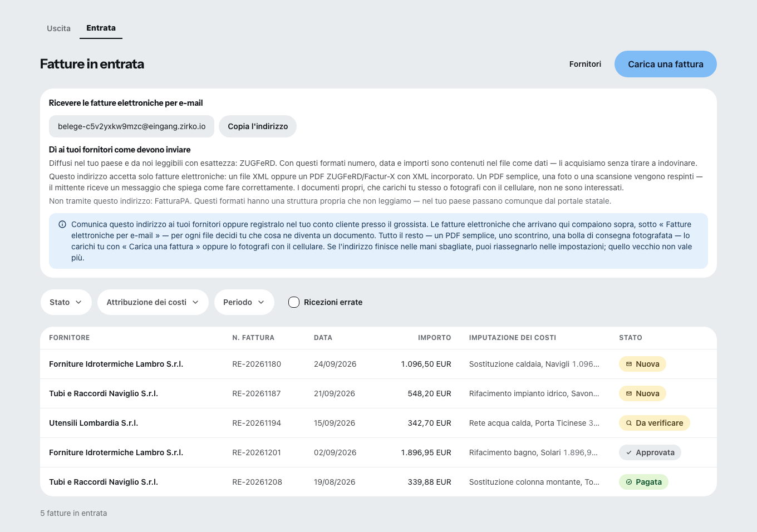Screen dimensions: 757x532
Task: Click the Fornitore column header
Action: pos(69,338)
